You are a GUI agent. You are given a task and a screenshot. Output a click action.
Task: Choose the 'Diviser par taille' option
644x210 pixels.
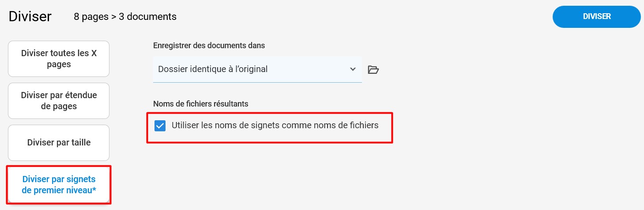click(59, 143)
